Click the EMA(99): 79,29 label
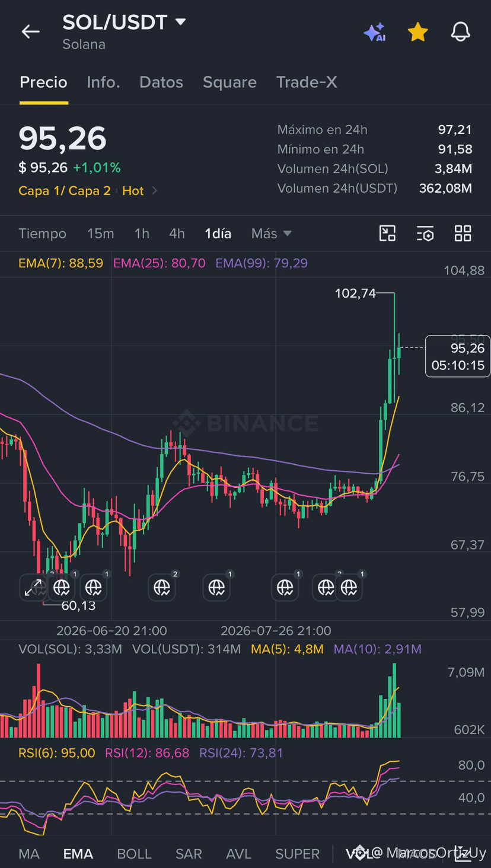 262,263
